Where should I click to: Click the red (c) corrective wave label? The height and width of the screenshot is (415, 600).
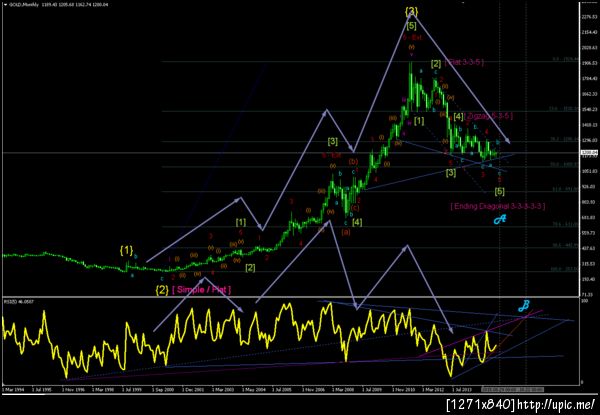tap(355, 208)
